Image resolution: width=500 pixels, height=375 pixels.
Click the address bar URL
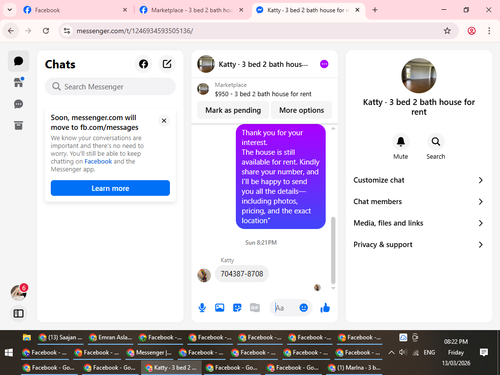135,31
